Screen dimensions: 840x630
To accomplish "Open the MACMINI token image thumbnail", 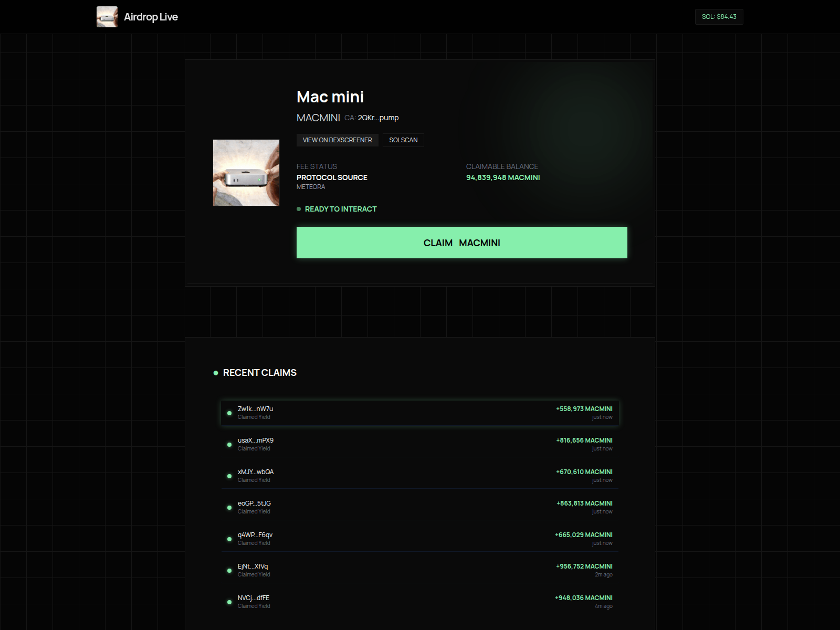I will 246,173.
